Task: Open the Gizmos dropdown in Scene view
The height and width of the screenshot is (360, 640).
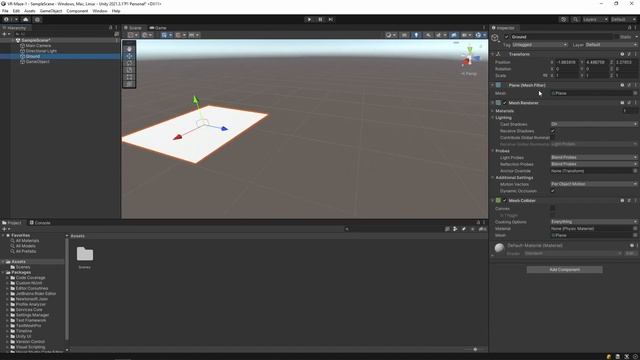Action: click(x=480, y=35)
